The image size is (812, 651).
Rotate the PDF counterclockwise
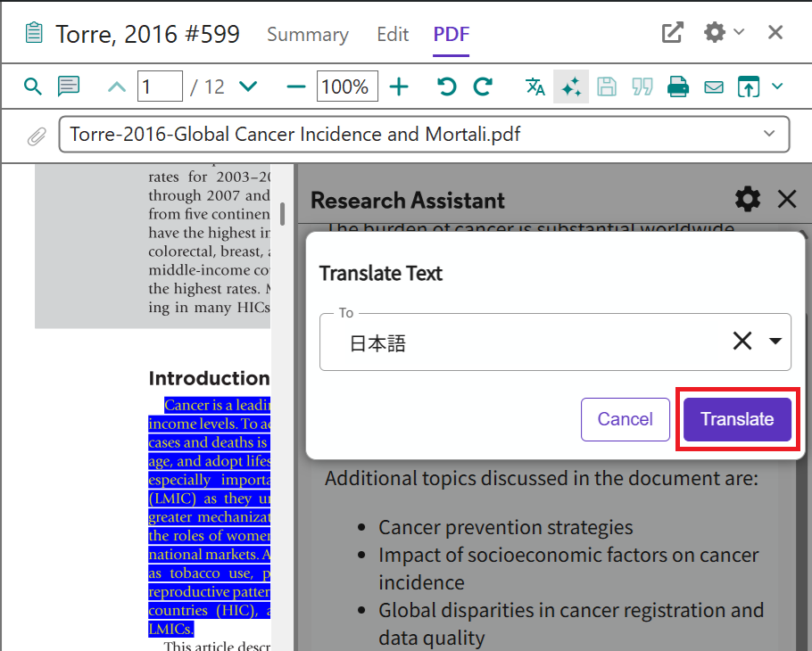click(447, 87)
